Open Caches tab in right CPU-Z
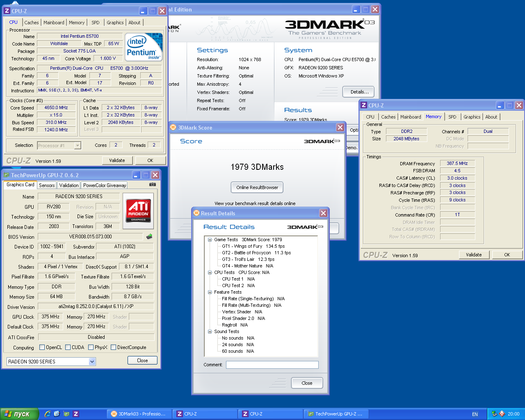Screen dimensions: 525x420 tap(388, 117)
